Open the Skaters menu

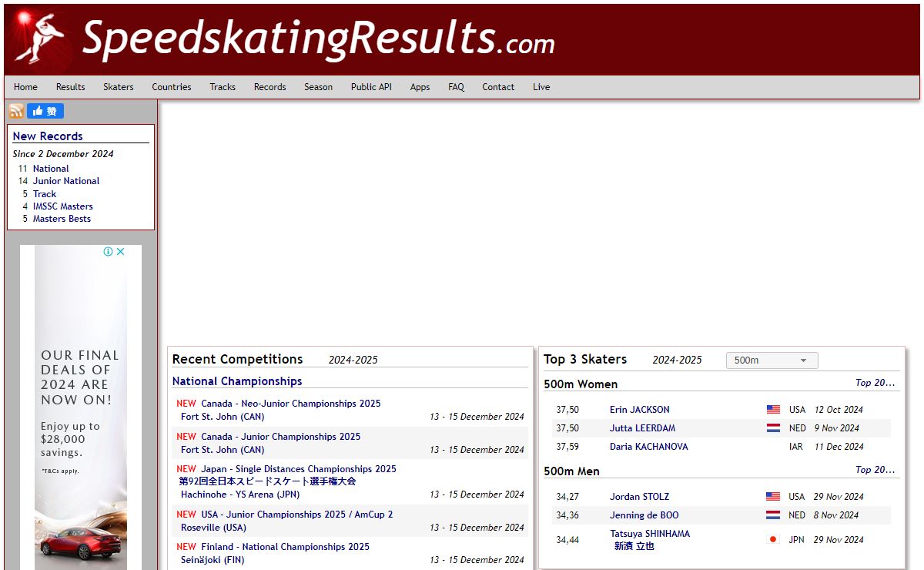point(119,87)
